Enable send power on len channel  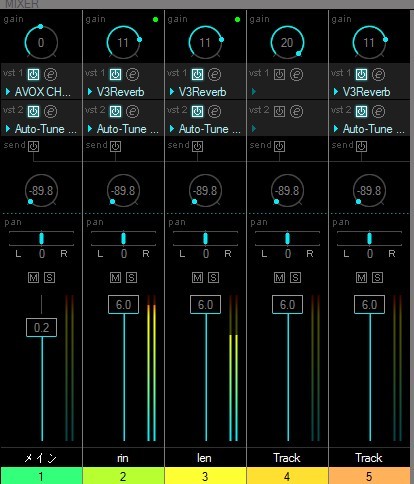(197, 146)
